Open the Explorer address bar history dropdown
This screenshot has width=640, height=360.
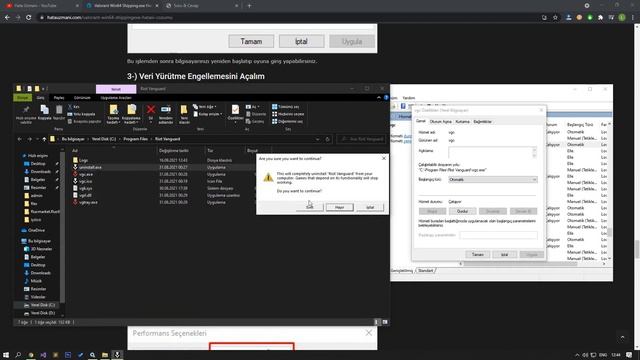coord(318,139)
